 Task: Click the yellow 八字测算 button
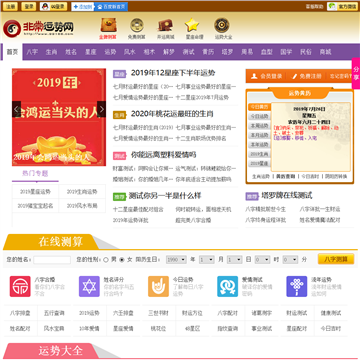click(x=336, y=259)
